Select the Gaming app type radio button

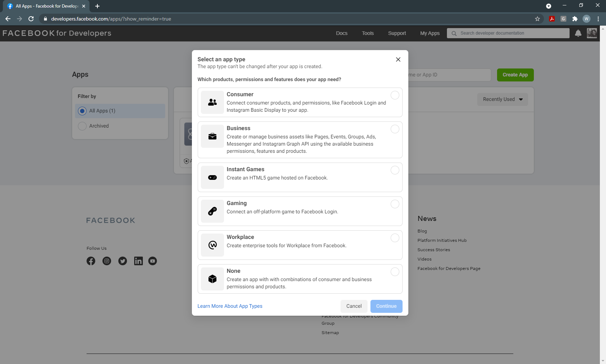coord(395,204)
